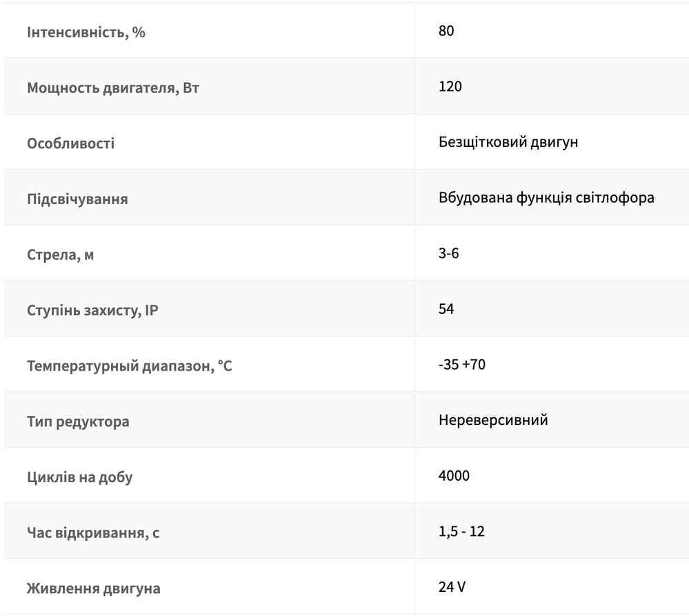Select the motor power value 120
The height and width of the screenshot is (616, 689).
(x=450, y=86)
